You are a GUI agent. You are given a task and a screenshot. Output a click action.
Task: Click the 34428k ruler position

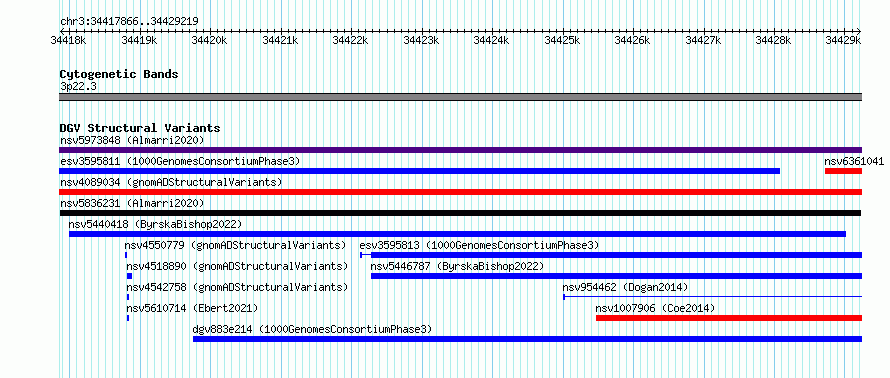774,40
